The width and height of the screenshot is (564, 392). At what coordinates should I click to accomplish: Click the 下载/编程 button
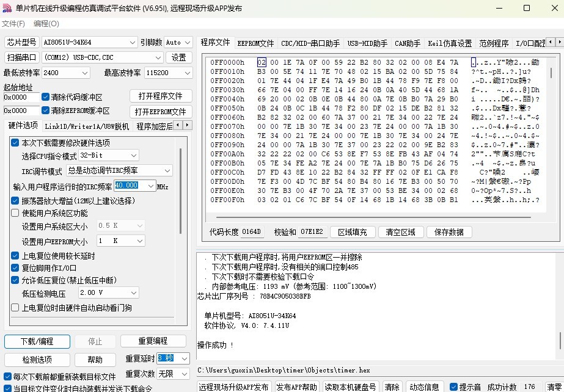tap(37, 341)
